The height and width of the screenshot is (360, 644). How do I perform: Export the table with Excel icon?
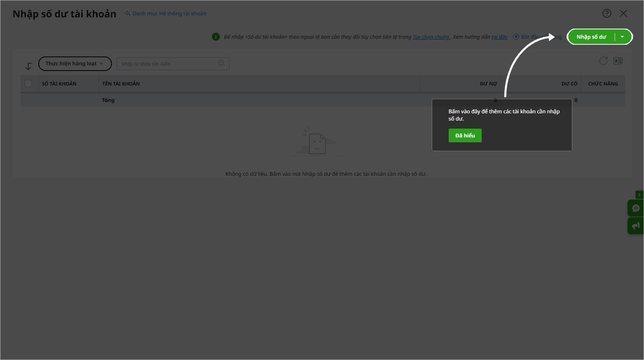[x=618, y=61]
